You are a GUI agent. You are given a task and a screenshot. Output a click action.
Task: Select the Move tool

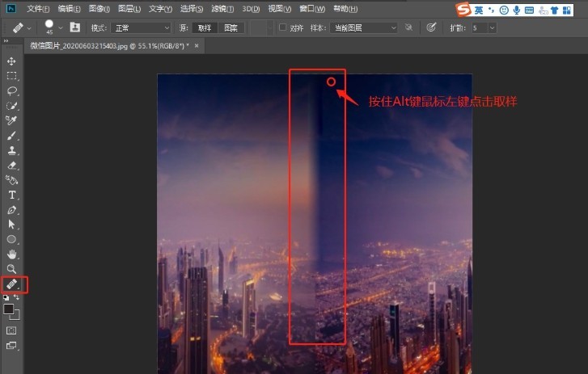click(11, 61)
